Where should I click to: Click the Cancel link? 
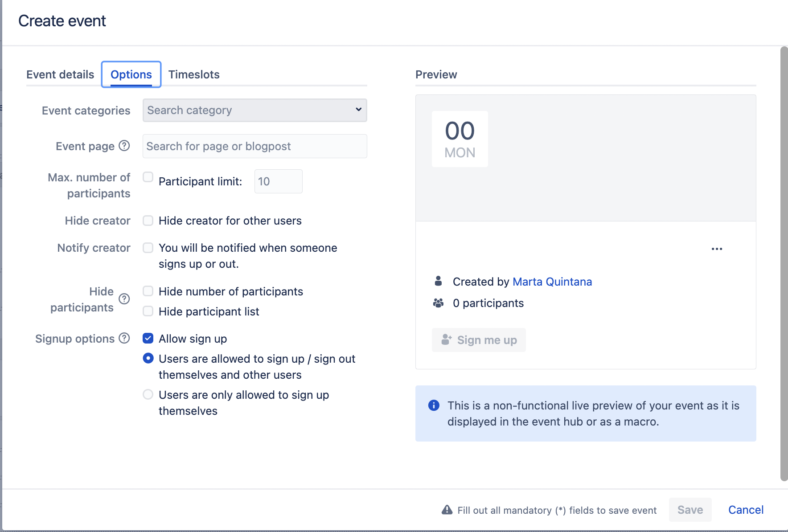(x=746, y=510)
